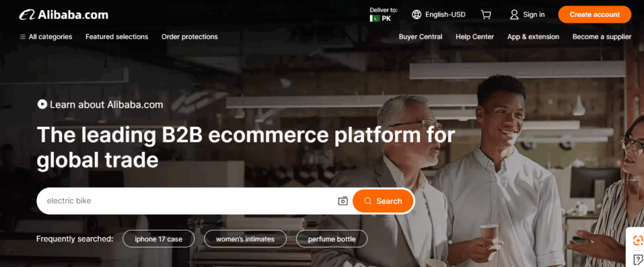Click the camera image search icon

(343, 201)
